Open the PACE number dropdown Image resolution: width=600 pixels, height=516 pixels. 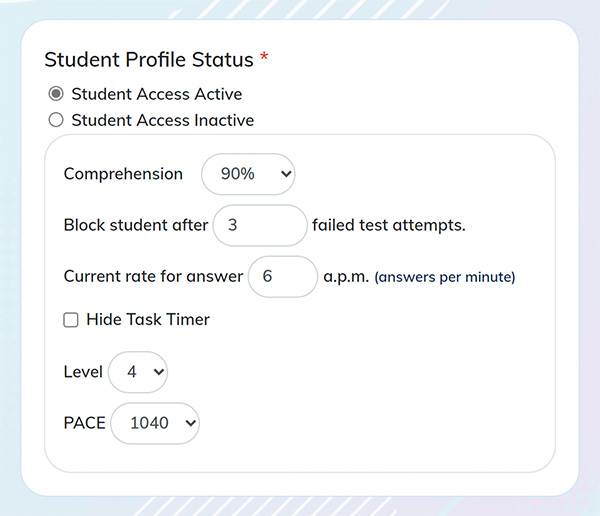(155, 423)
